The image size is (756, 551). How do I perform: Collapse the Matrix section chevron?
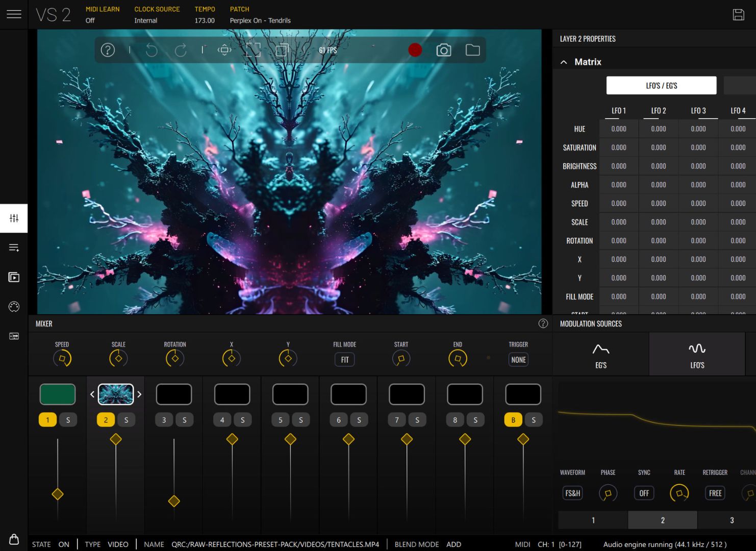pos(564,62)
